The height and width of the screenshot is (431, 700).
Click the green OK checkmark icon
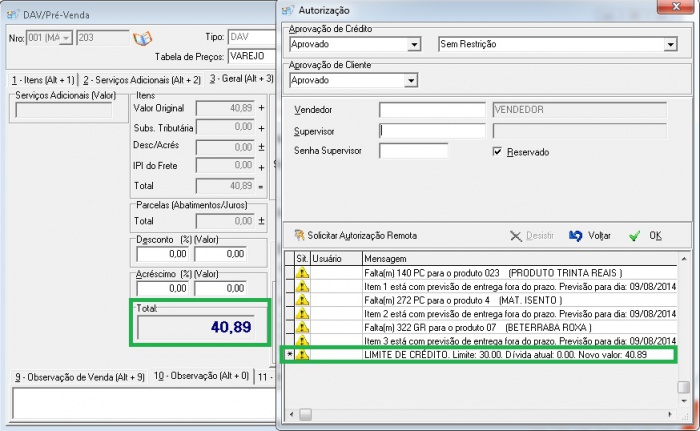point(634,235)
